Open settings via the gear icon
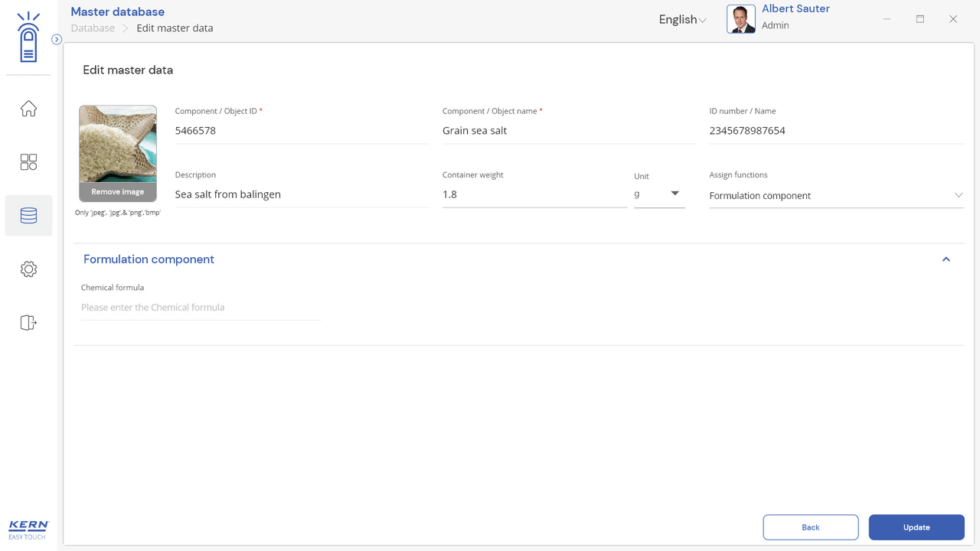980x551 pixels. coord(28,269)
